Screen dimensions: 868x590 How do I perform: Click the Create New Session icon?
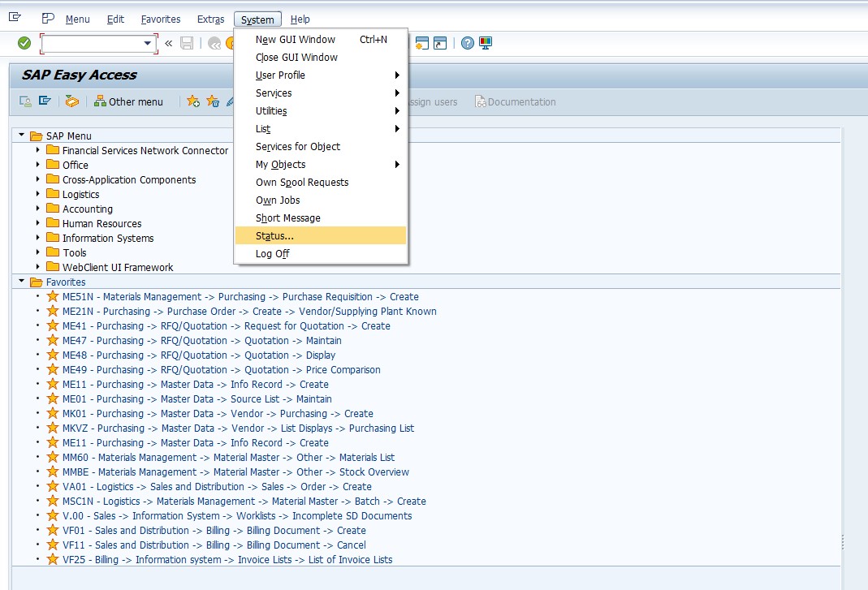422,43
